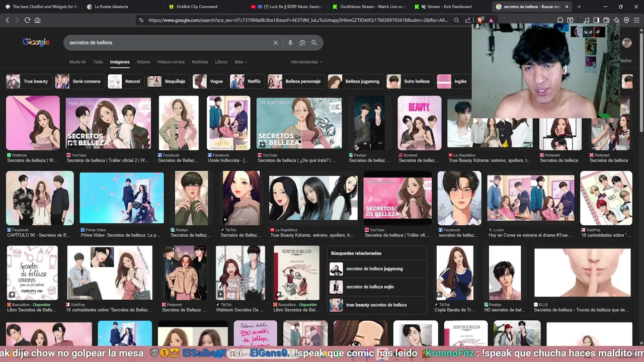Filter images by Inglés chip
The height and width of the screenshot is (362, 644).
(453, 81)
